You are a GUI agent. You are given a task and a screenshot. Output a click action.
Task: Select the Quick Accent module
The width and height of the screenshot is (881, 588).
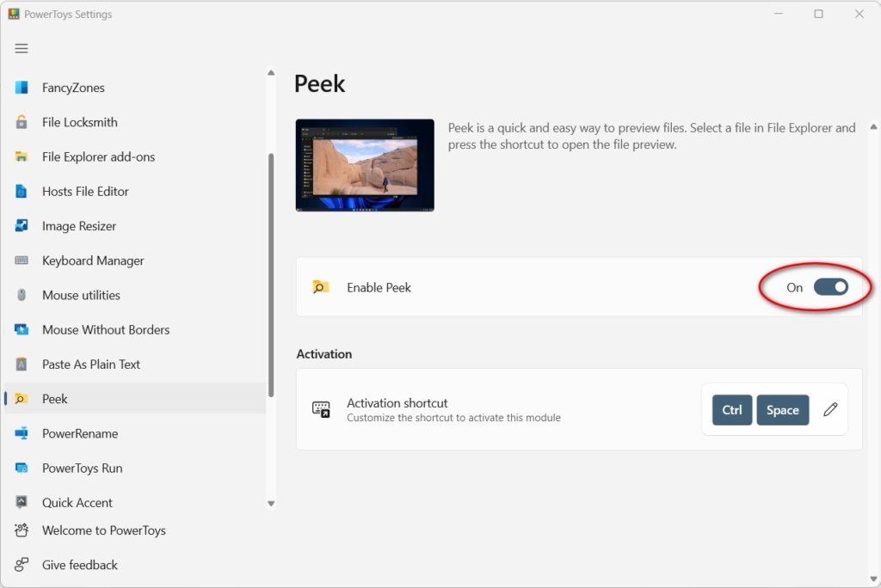77,502
